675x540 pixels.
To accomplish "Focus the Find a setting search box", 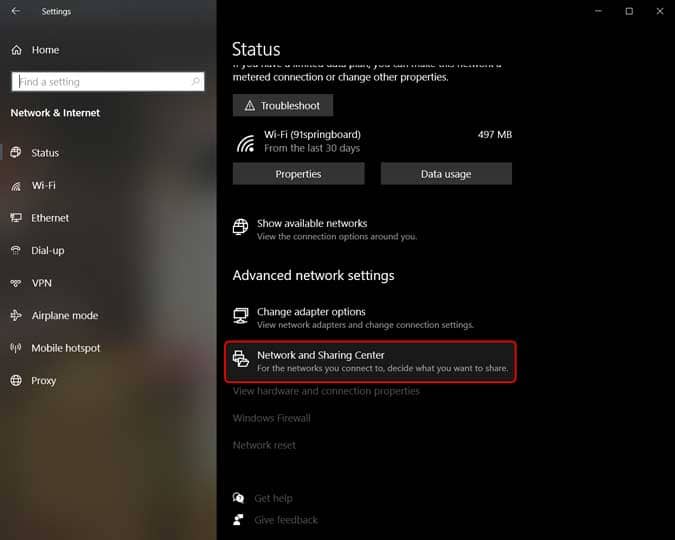I will 108,81.
